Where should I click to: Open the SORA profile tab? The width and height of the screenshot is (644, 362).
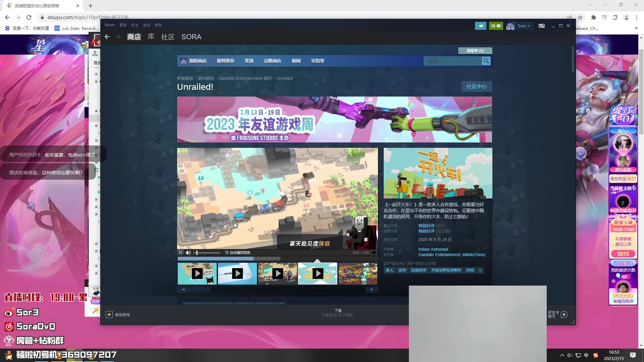pos(191,37)
